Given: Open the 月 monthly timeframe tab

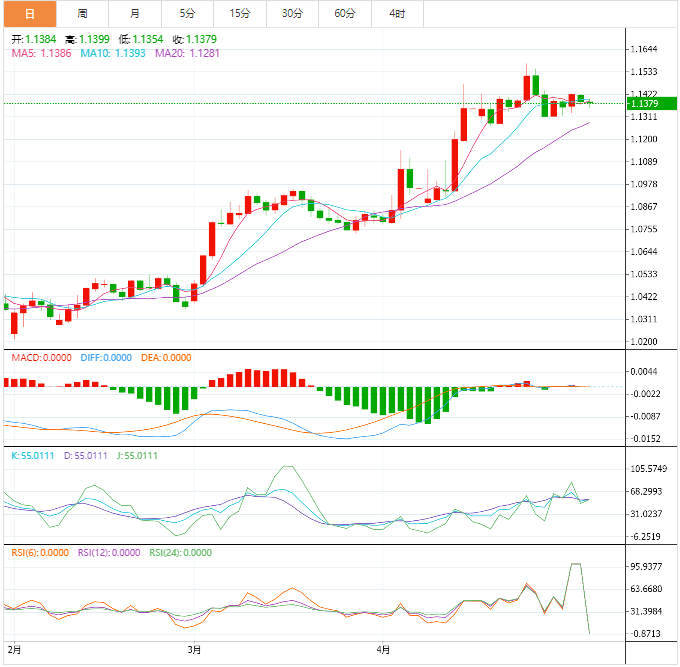Looking at the screenshot, I should click(x=135, y=14).
